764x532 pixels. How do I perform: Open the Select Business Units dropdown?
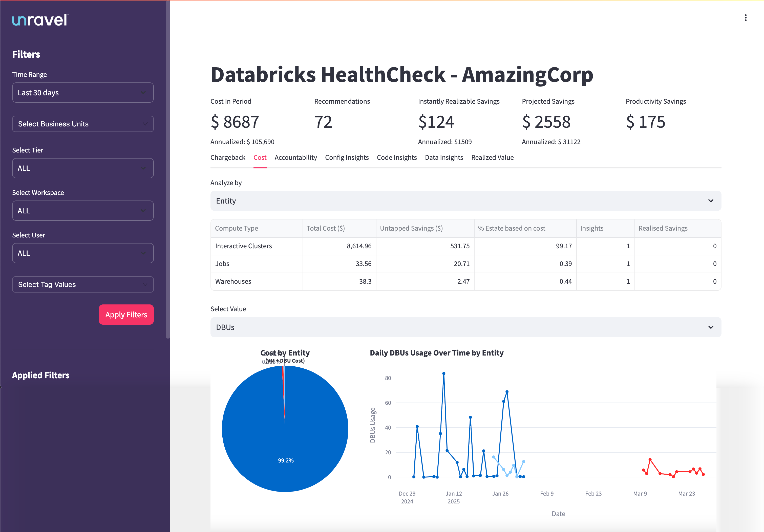pos(82,124)
